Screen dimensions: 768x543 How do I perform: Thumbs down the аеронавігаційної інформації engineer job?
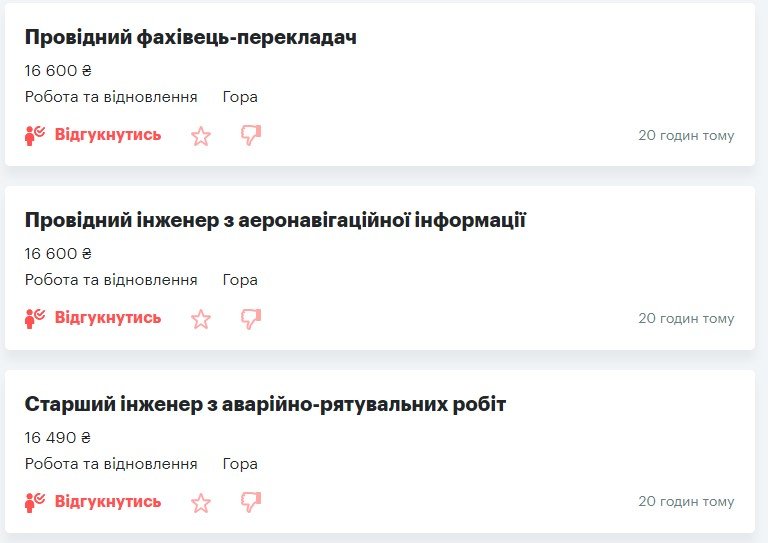(x=251, y=319)
